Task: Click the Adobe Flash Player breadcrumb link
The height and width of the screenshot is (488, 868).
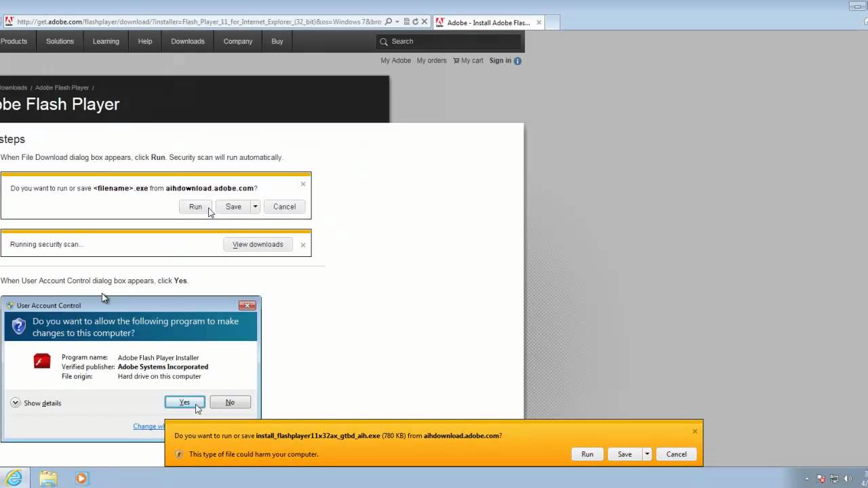Action: pos(62,87)
